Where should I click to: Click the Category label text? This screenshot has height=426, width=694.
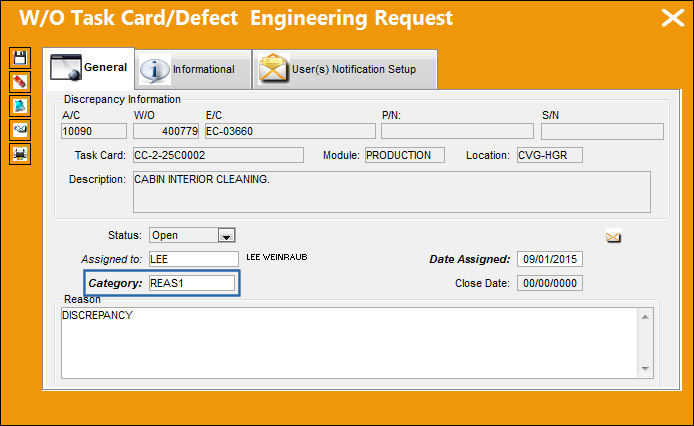click(x=116, y=283)
